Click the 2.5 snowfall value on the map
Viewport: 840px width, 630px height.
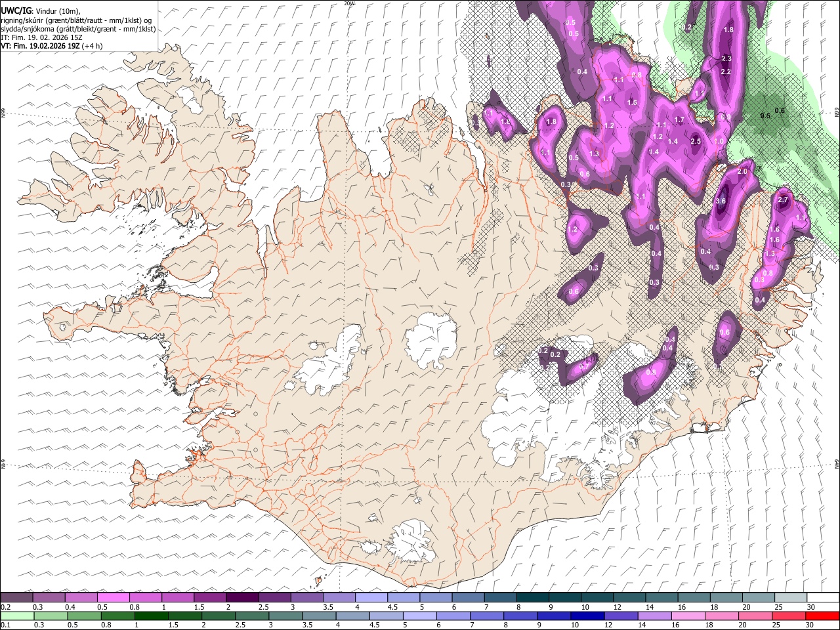(696, 141)
